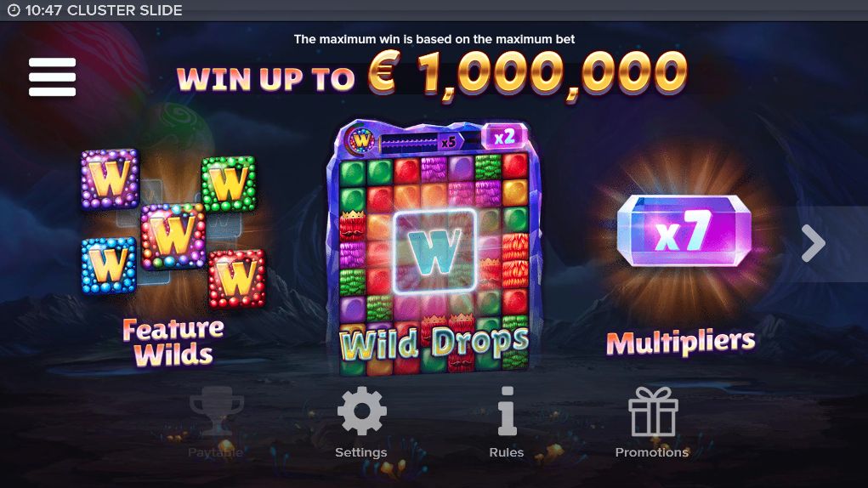Click the Multipliers label
This screenshot has width=868, height=488.
(x=680, y=343)
